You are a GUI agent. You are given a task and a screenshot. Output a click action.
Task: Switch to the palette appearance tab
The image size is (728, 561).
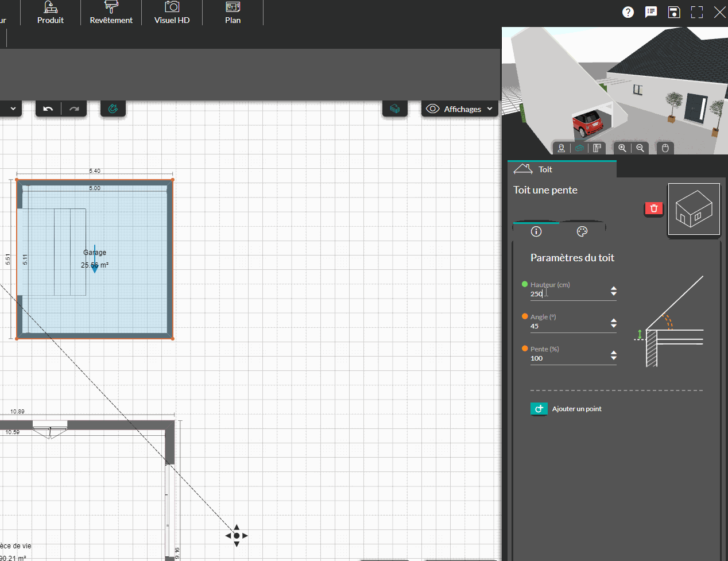582,231
